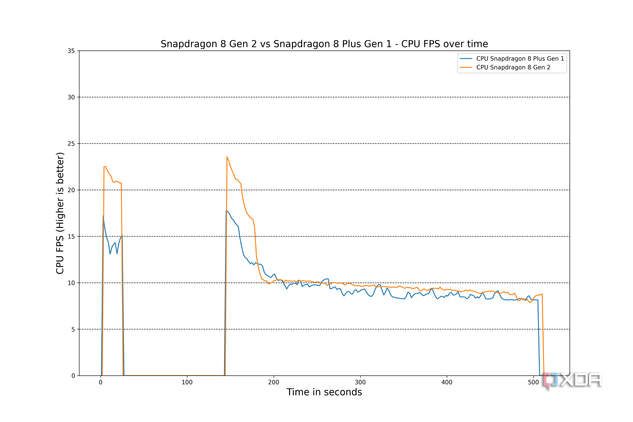633x422 pixels.
Task: Click x-axis tick value 300
Action: pos(360,382)
